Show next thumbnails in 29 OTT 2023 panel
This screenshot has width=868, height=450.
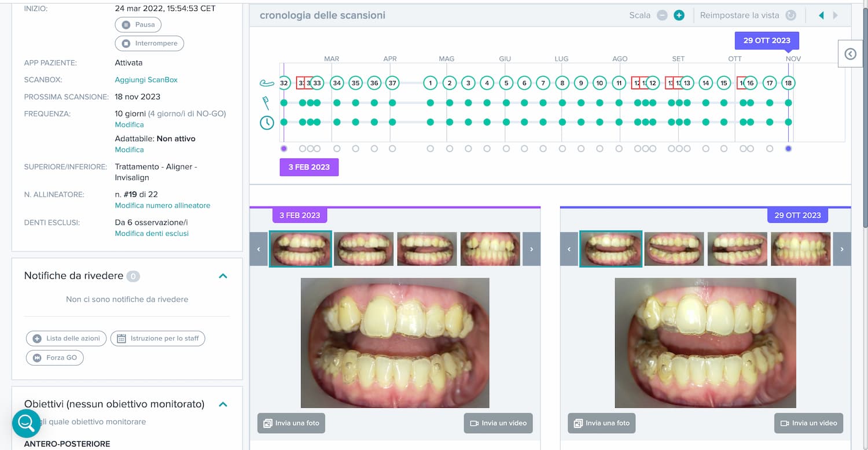pyautogui.click(x=842, y=249)
